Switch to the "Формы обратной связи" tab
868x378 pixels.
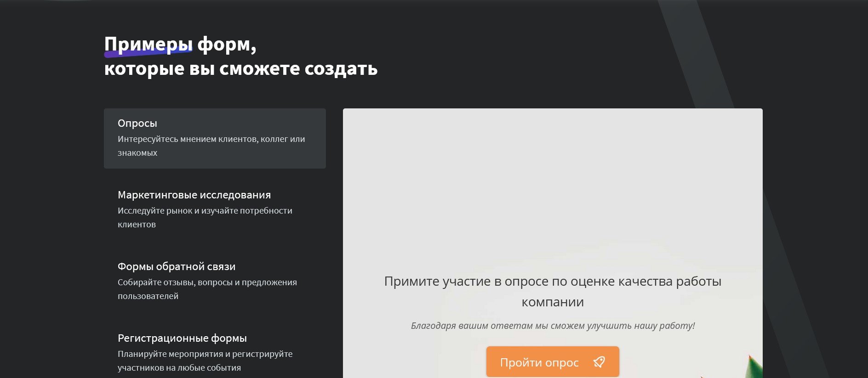177,266
